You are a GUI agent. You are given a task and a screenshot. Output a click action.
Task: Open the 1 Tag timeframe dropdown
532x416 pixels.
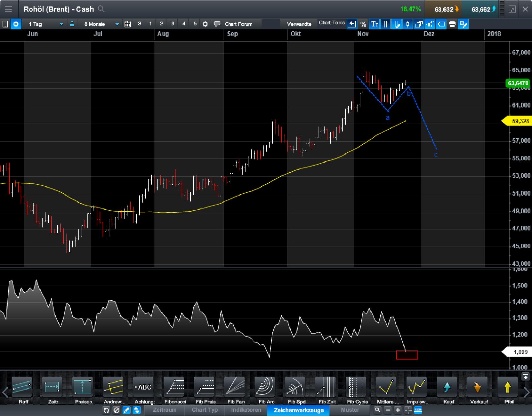tap(45, 24)
